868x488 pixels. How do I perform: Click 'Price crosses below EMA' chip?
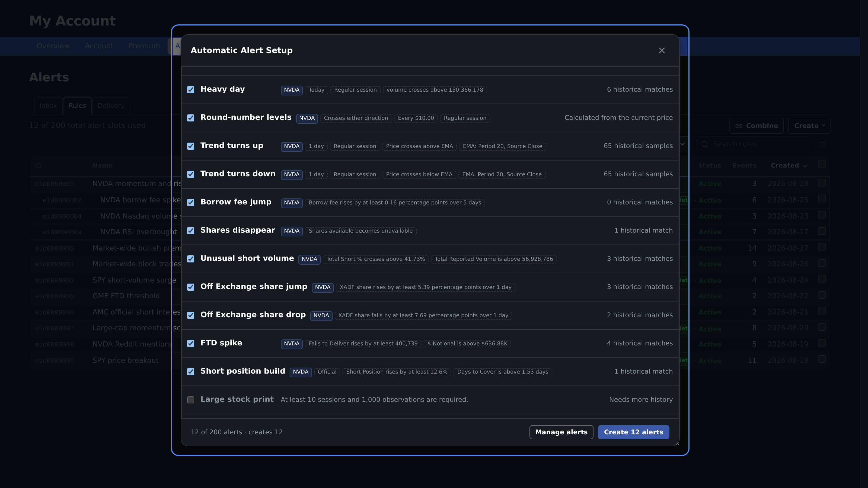pos(419,174)
